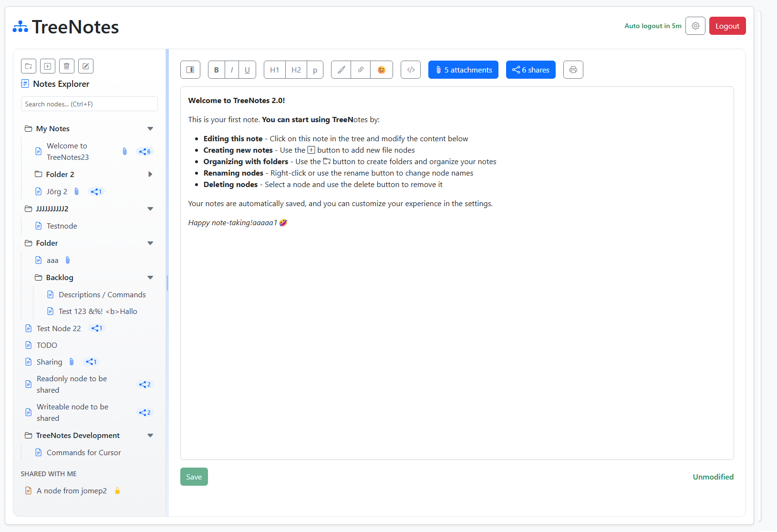777x532 pixels.
Task: Delete selected node using trash icon
Action: point(66,66)
